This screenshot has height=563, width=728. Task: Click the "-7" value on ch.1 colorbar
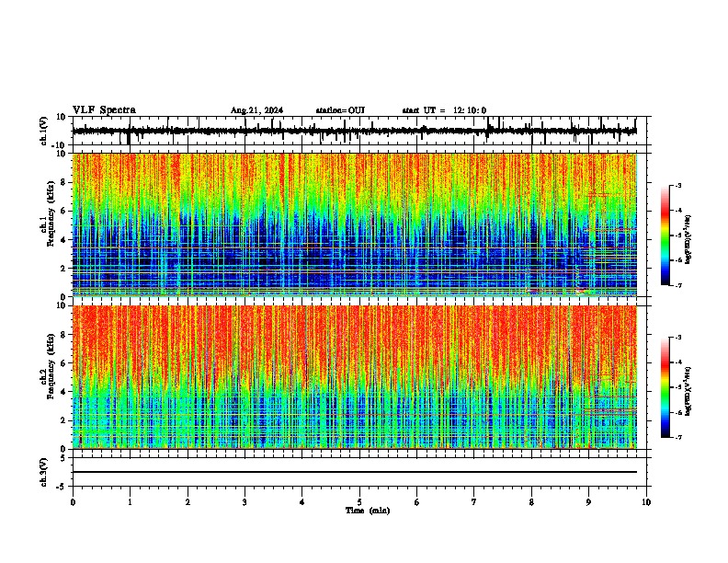click(x=677, y=285)
